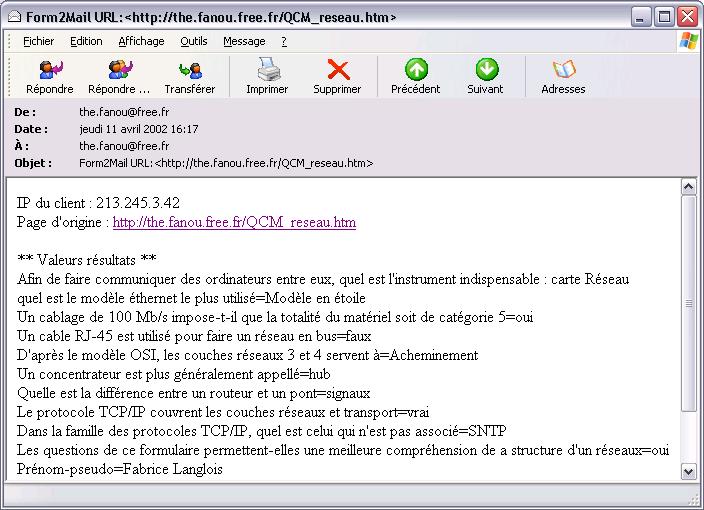This screenshot has height=510, width=704.
Task: Click the envelope icon in the title bar
Action: (15, 17)
